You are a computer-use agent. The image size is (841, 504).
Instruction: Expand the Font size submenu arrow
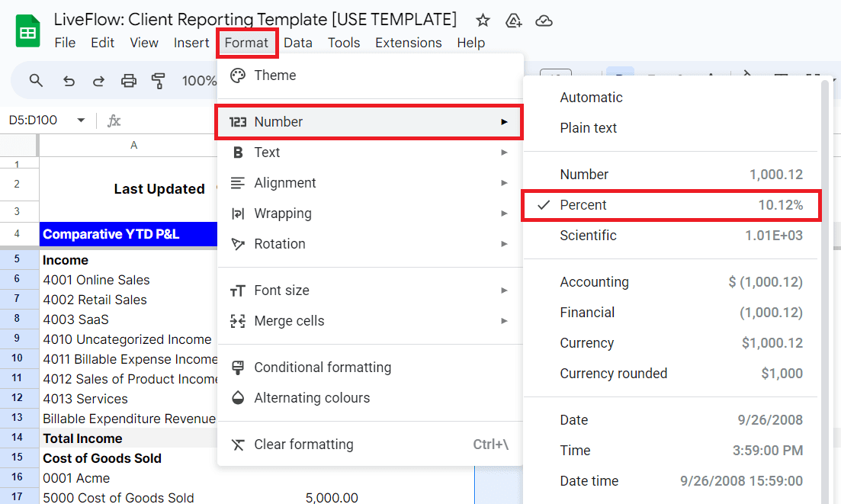point(504,291)
